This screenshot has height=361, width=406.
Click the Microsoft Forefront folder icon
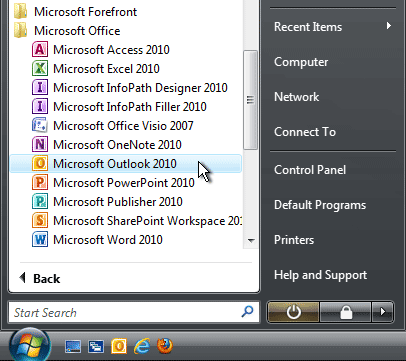click(x=20, y=11)
